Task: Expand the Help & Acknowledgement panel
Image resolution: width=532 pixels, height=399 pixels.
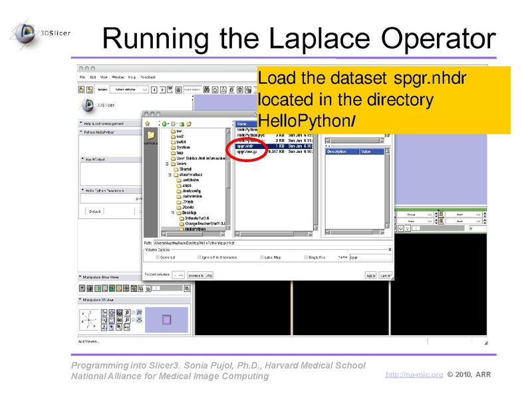Action: point(81,123)
